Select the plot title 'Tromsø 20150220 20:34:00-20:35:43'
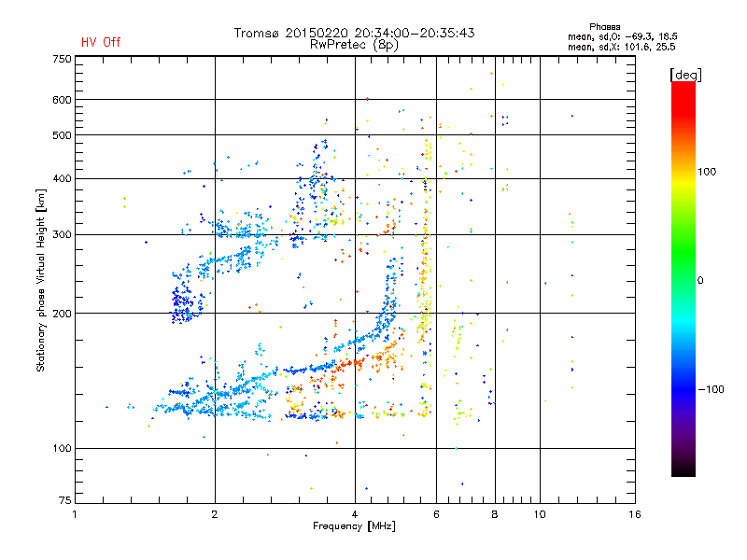The height and width of the screenshot is (560, 747). (x=355, y=33)
